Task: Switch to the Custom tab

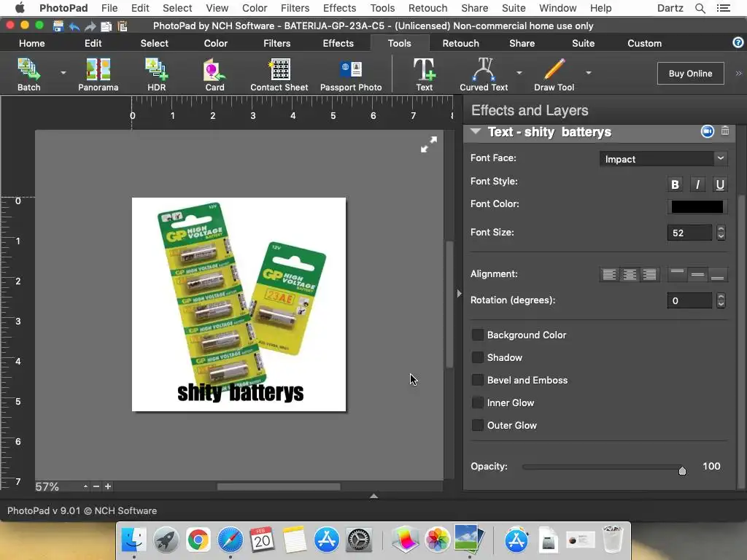Action: [x=644, y=43]
